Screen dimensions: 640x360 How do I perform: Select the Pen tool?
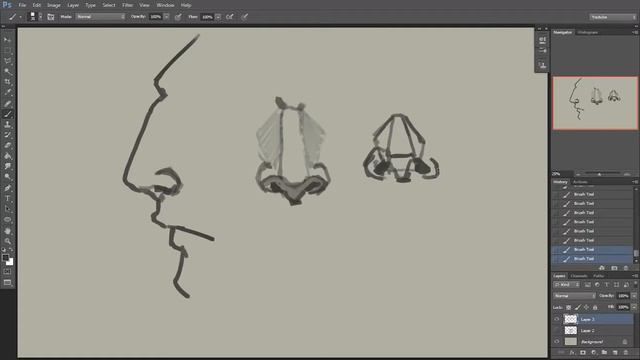[x=7, y=188]
